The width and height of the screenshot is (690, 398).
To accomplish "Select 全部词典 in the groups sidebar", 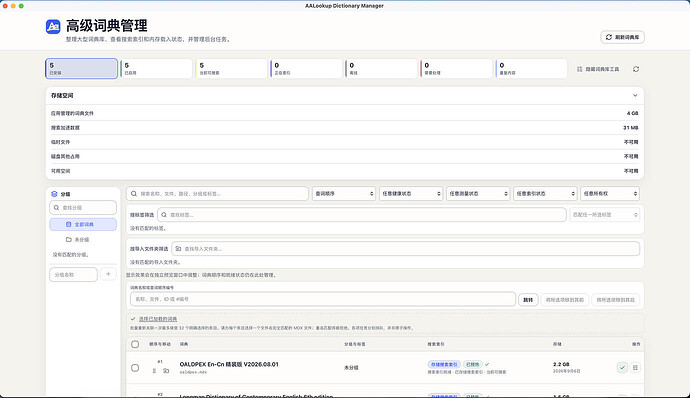I will (x=83, y=225).
